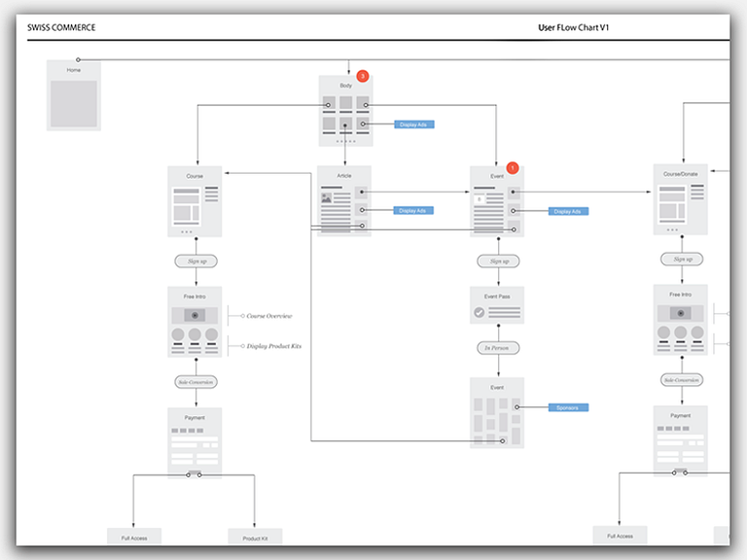Click the Sale Conversion pill above the left Payment
This screenshot has width=747, height=560.
click(x=196, y=382)
